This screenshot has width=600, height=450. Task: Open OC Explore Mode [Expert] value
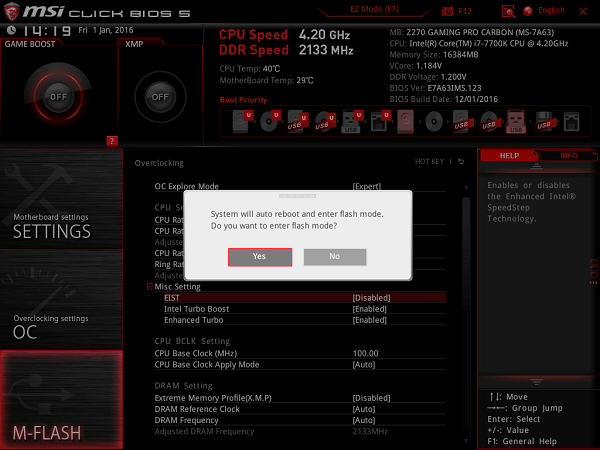(367, 186)
